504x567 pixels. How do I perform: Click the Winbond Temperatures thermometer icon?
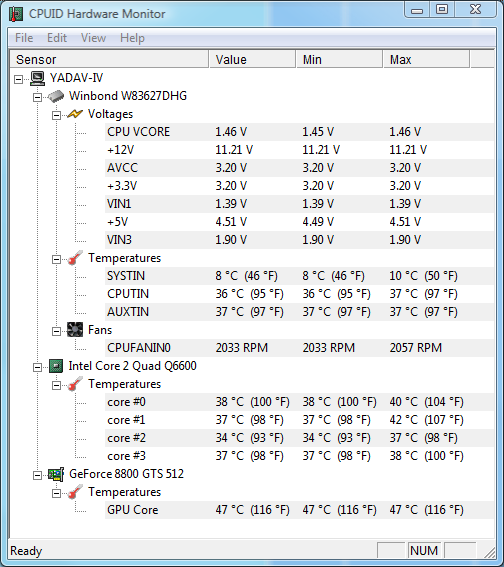[x=75, y=258]
